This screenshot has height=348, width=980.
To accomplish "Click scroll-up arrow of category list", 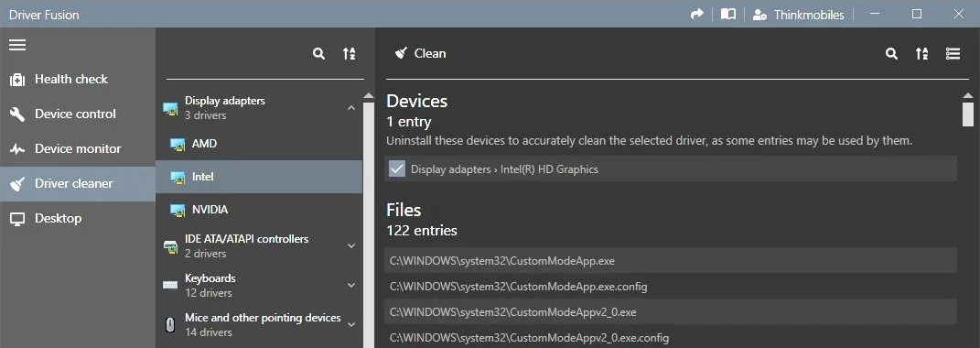I will coord(368,96).
